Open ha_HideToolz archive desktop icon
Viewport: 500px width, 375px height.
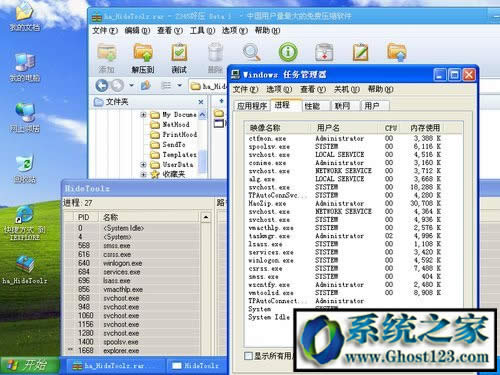(25, 269)
